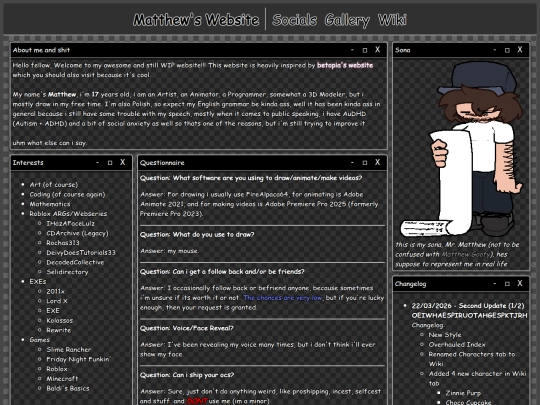Maximize the Interests window
Viewport: 540px width, 405px height.
coord(110,163)
